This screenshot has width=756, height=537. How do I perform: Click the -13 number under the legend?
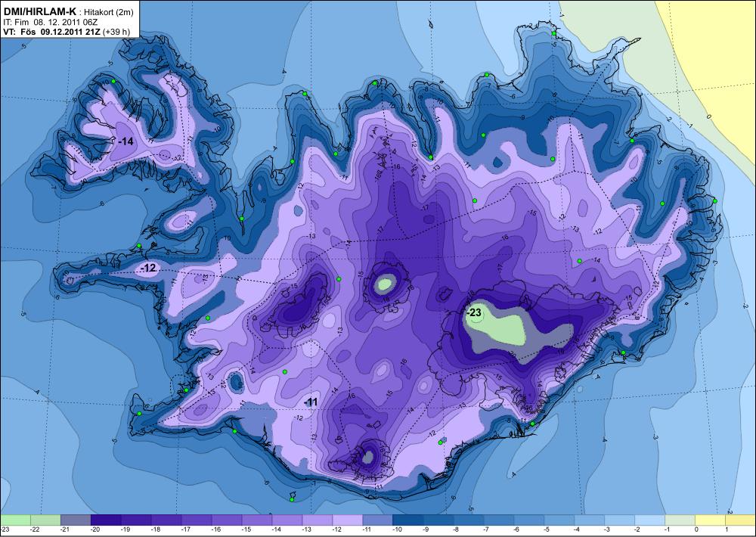click(306, 530)
